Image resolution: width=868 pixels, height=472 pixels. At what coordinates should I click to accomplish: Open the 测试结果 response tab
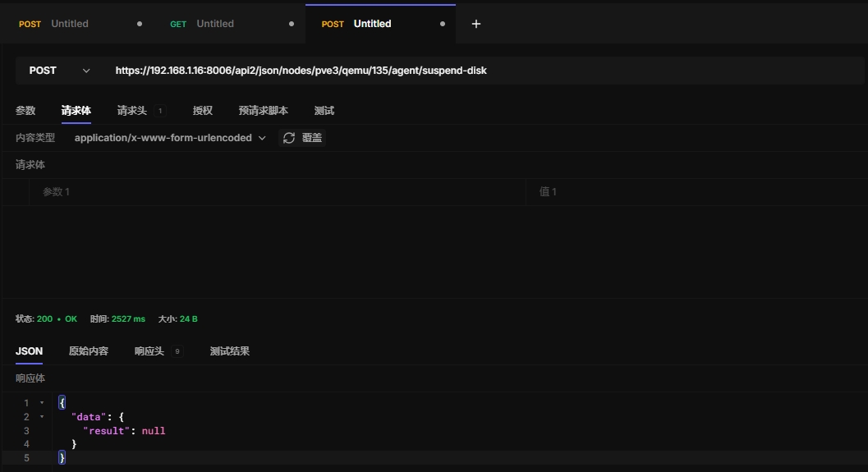tap(229, 351)
